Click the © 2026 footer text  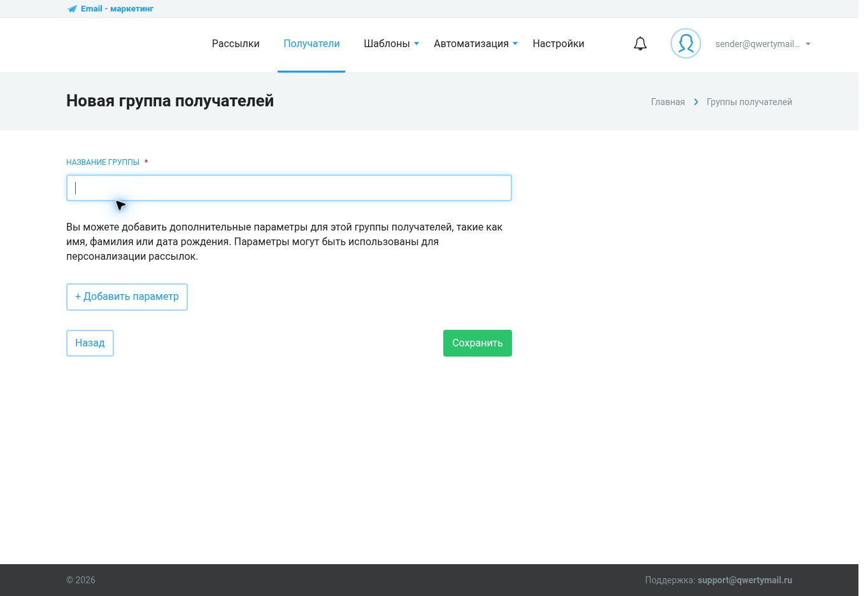tap(81, 580)
